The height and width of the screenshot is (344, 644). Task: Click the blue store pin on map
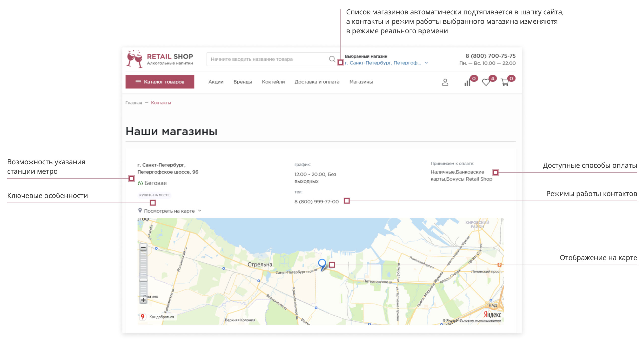322,263
